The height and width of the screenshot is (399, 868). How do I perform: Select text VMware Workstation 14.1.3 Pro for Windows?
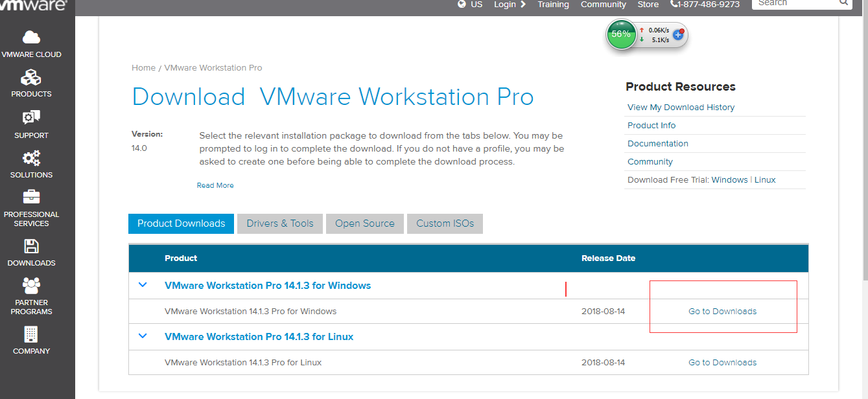(251, 312)
